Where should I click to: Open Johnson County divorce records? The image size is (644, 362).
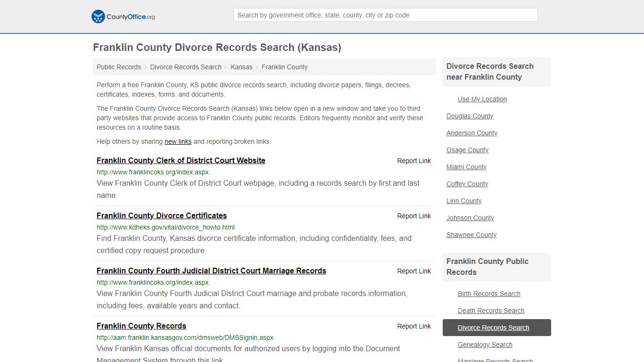(470, 218)
